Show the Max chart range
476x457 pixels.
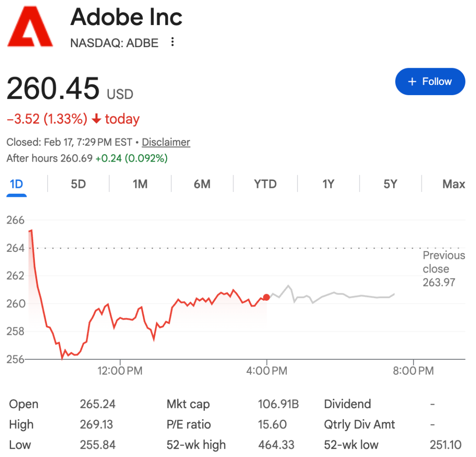tap(454, 184)
